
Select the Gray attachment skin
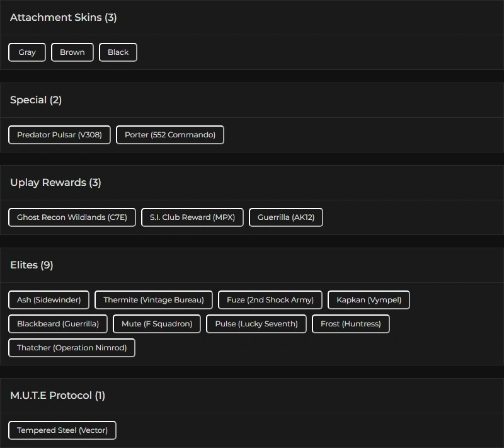point(27,52)
